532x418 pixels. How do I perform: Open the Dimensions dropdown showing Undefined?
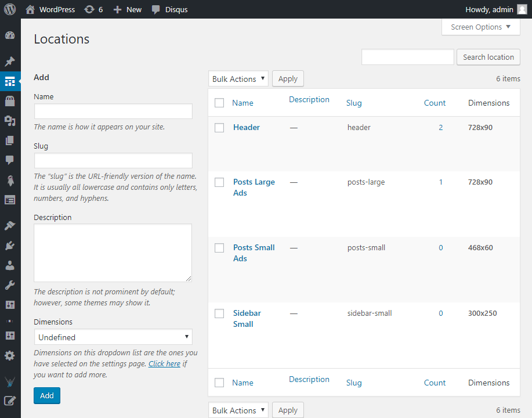113,337
